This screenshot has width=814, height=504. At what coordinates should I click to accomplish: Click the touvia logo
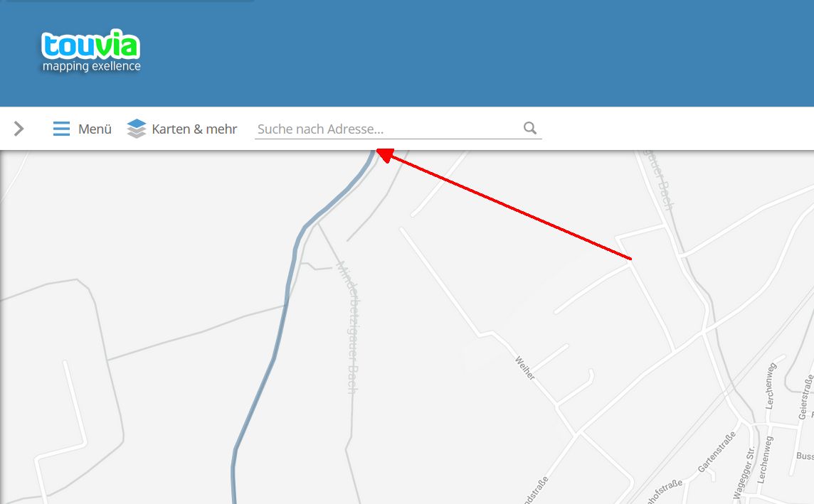pyautogui.click(x=91, y=45)
